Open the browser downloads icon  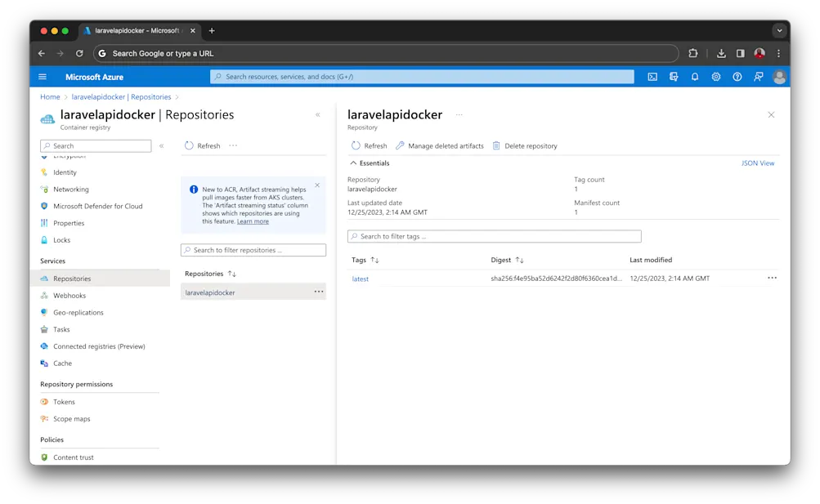[721, 53]
